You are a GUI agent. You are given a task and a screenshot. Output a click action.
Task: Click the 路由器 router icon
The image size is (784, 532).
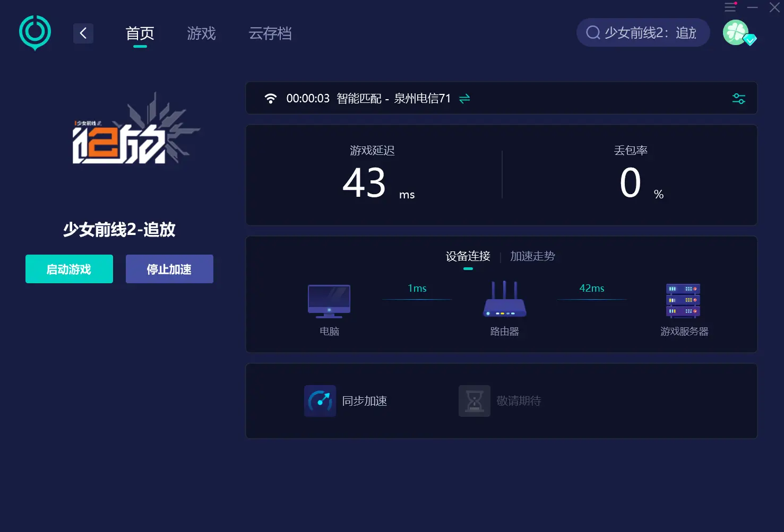click(504, 299)
